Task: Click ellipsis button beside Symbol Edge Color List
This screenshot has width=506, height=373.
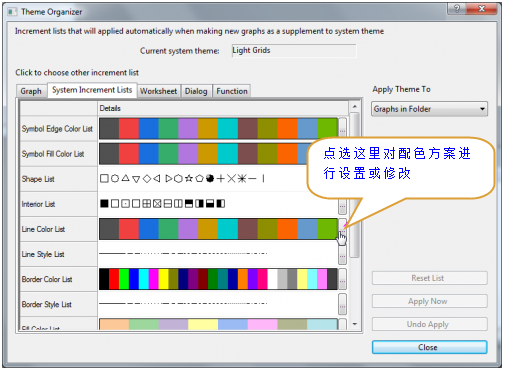Action: [342, 128]
